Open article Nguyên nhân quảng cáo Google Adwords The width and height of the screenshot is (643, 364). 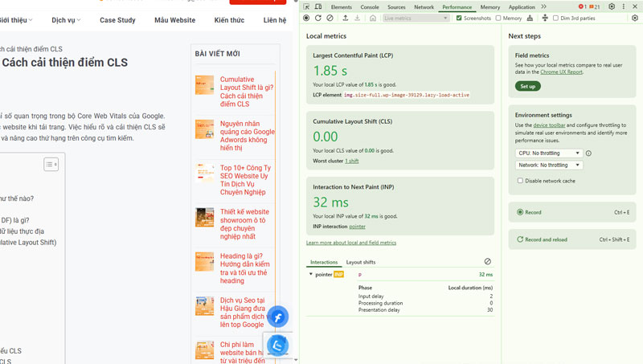pos(248,136)
